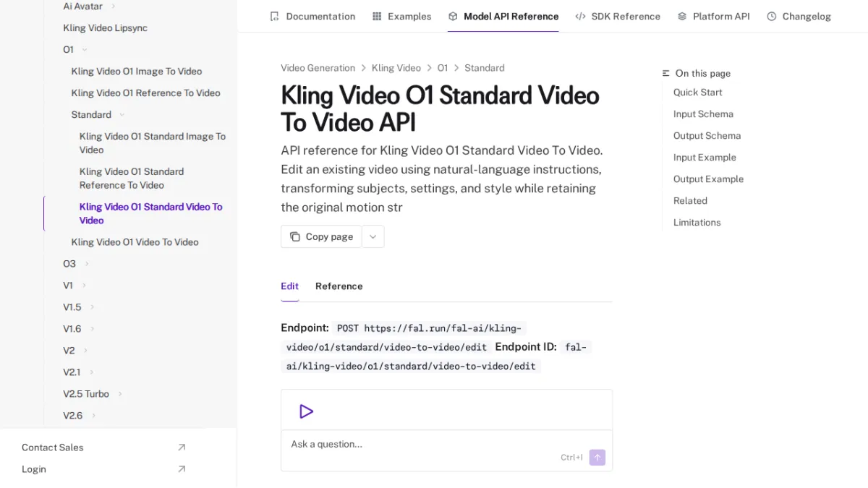Viewport: 868px width, 488px height.
Task: Click the Examples grid icon
Action: [377, 16]
